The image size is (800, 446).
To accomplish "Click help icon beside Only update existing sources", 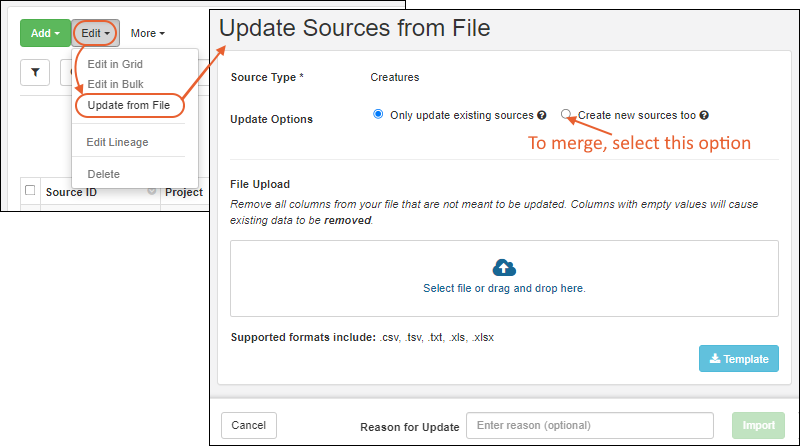I will click(x=542, y=115).
